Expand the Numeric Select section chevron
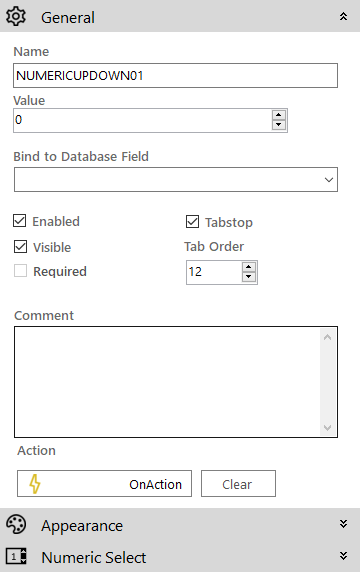This screenshot has width=360, height=572. pos(343,556)
